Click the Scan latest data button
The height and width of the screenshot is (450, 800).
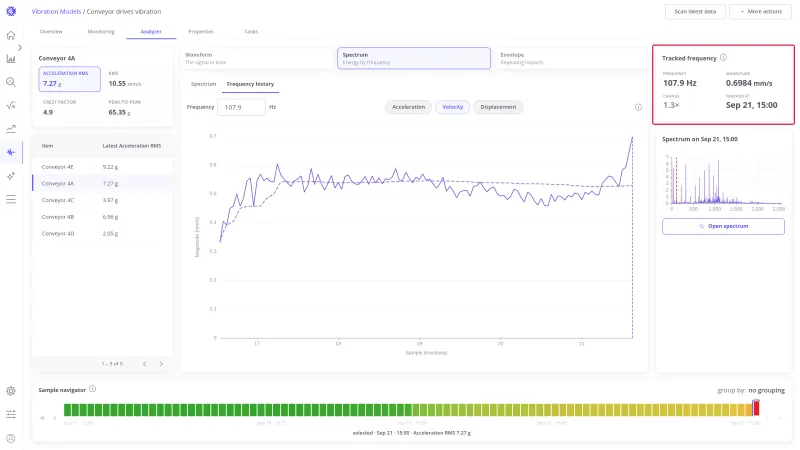[695, 11]
